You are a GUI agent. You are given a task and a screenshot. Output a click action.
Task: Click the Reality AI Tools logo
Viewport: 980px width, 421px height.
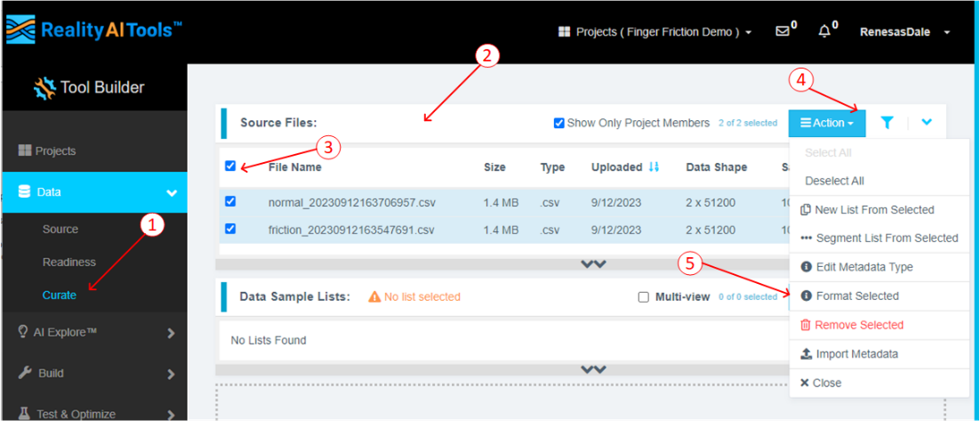click(x=93, y=31)
